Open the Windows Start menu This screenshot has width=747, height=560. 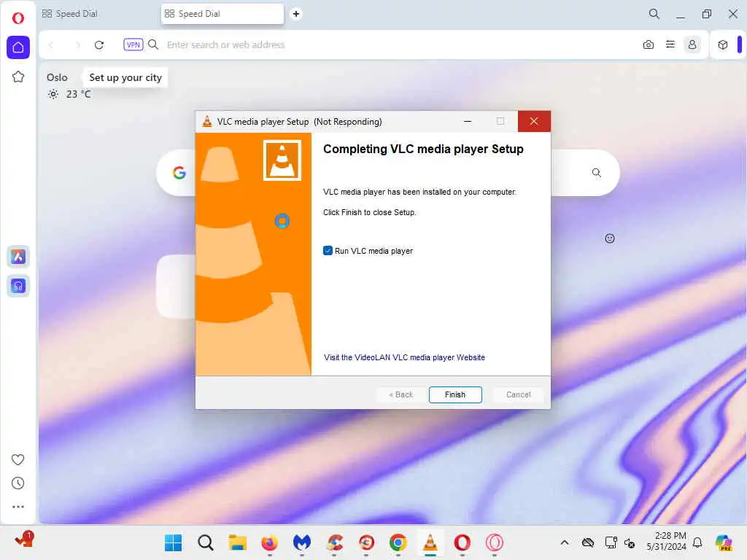173,542
